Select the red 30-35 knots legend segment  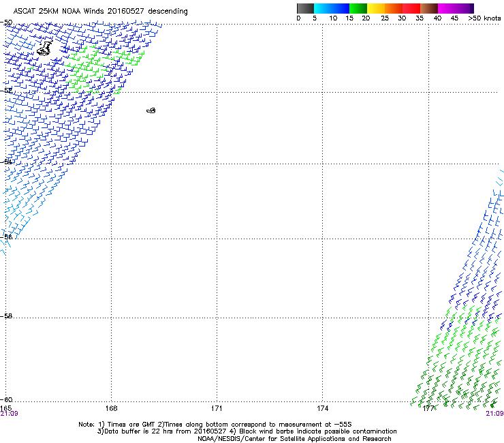(411, 8)
